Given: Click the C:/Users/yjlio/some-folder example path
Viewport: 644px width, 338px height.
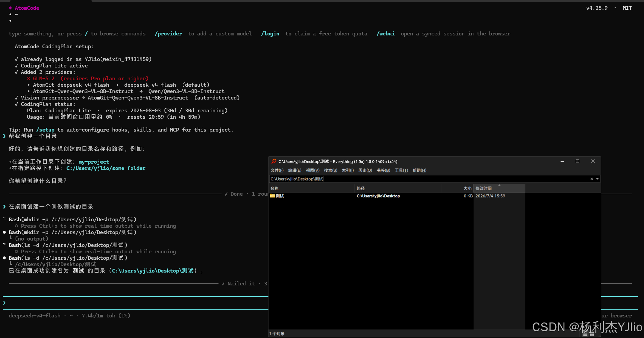Looking at the screenshot, I should point(106,168).
